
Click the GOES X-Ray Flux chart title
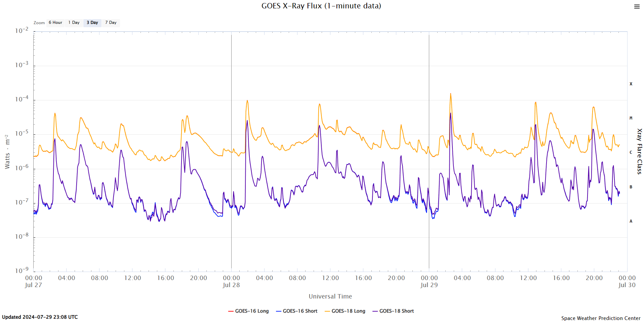(321, 6)
